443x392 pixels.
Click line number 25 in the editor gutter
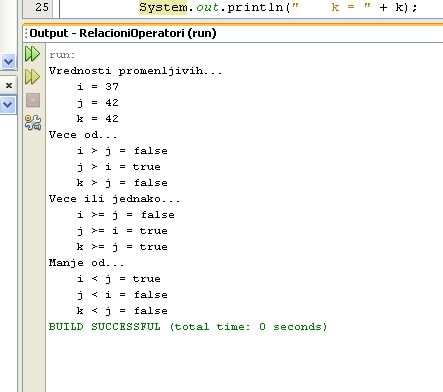click(42, 7)
